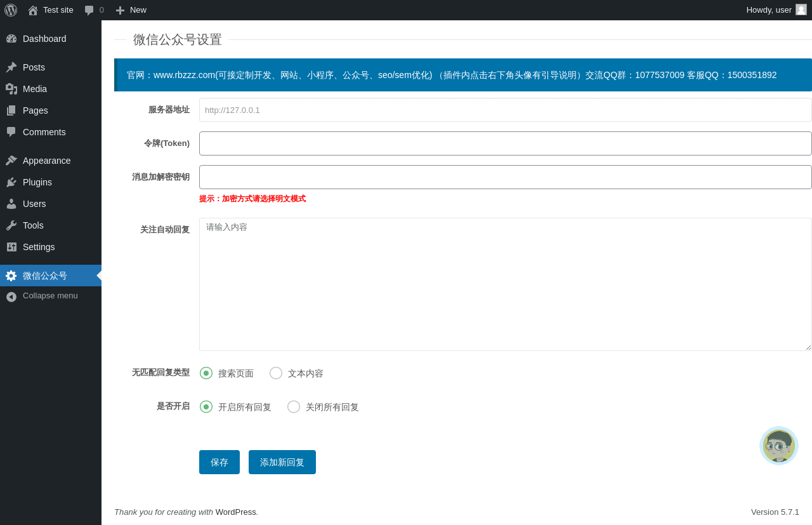Image resolution: width=812 pixels, height=525 pixels.
Task: Open the Appearance menu
Action: (x=51, y=161)
